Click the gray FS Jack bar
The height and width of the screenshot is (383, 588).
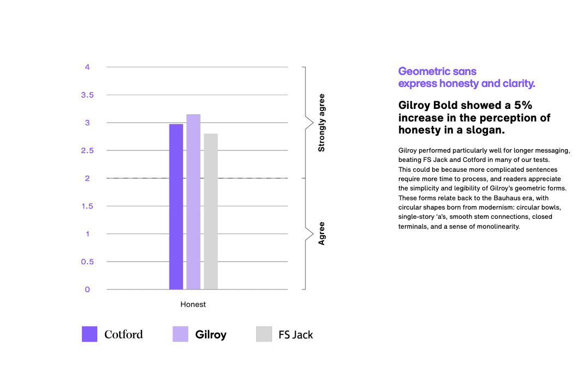point(211,212)
